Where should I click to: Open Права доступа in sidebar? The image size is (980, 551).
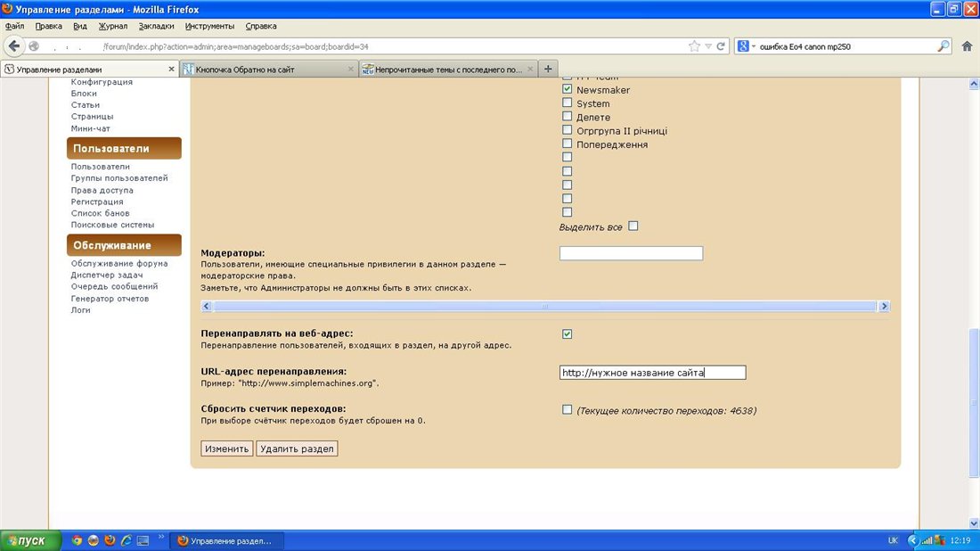(x=102, y=190)
